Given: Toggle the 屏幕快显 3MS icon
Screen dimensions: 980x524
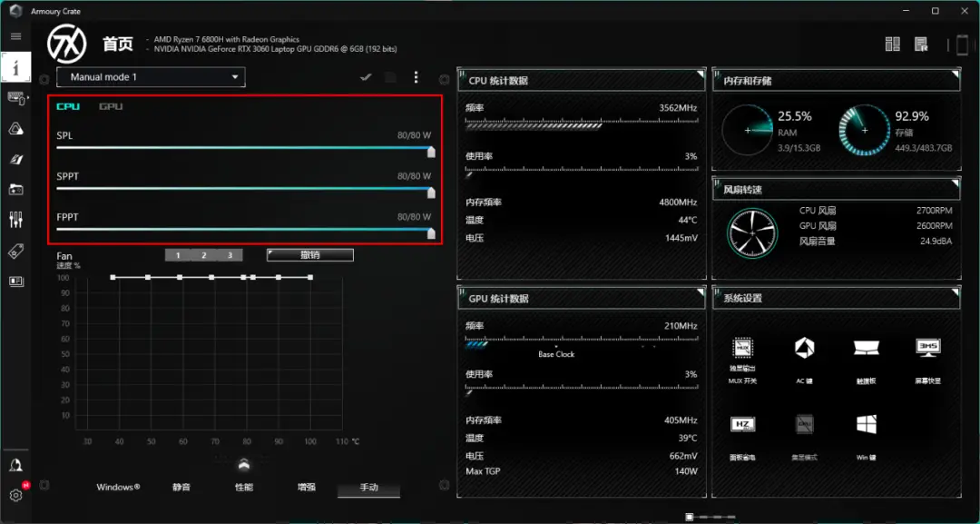Looking at the screenshot, I should (x=927, y=348).
